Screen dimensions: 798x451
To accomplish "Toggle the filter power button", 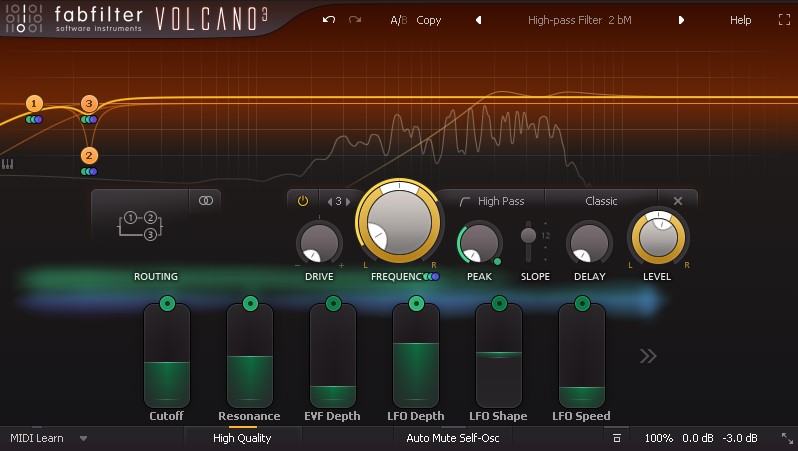I will (x=303, y=201).
